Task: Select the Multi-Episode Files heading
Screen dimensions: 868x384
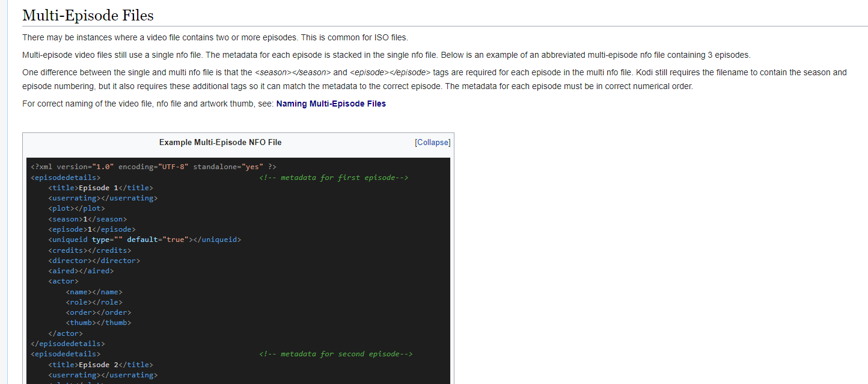Action: [x=88, y=15]
